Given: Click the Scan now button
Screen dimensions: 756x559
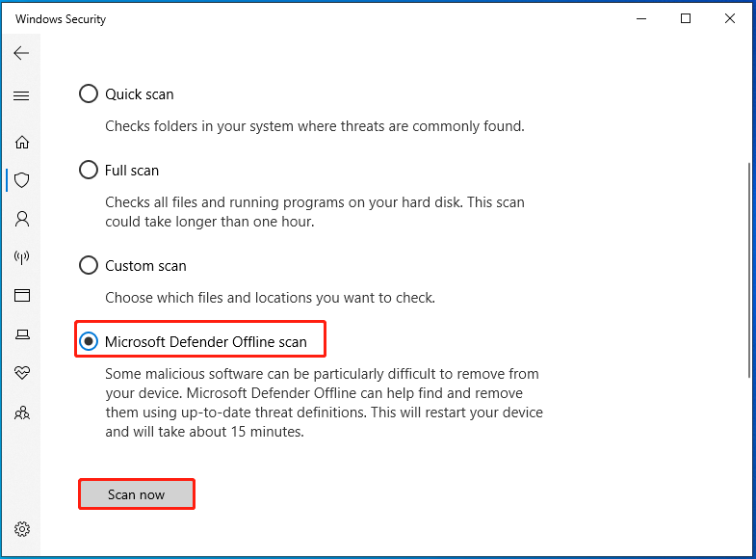Looking at the screenshot, I should coord(137,494).
